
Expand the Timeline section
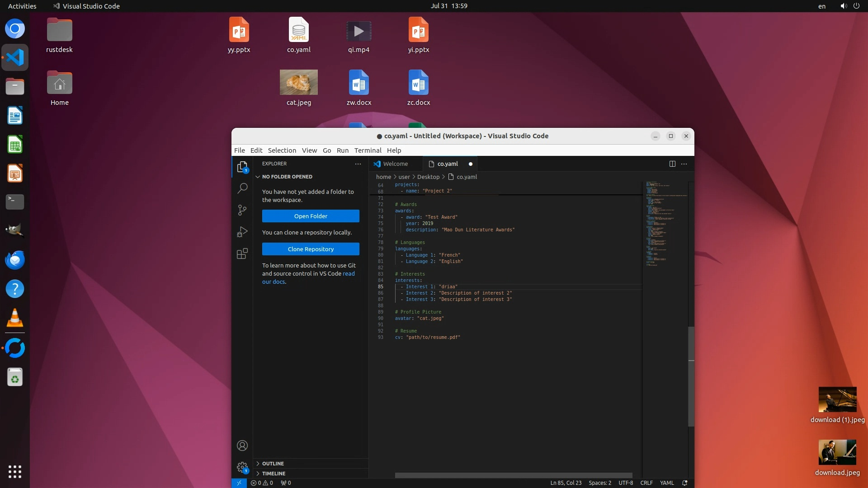(x=273, y=474)
